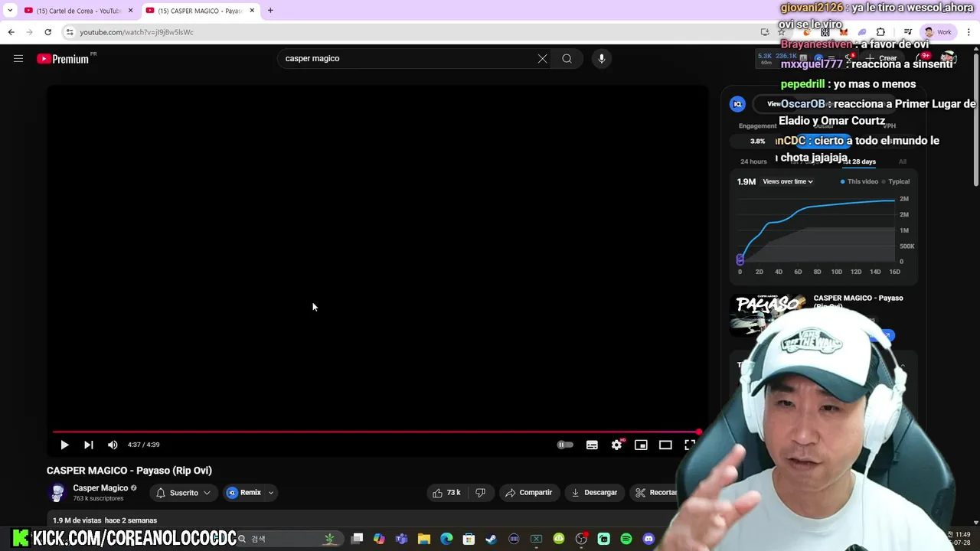Viewport: 980px width, 551px height.
Task: Open tab search dropdown arrow
Action: coord(10,11)
